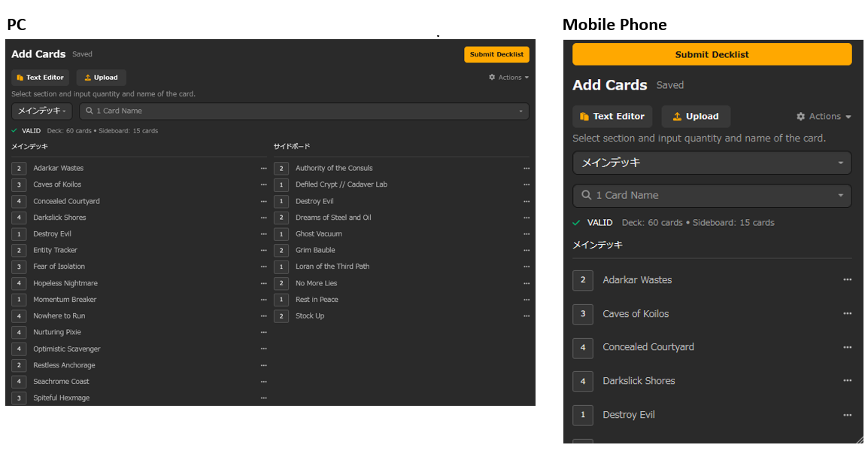This screenshot has height=451, width=868.
Task: Edit quantity box for Caves of Koilos in mobile view
Action: click(583, 314)
